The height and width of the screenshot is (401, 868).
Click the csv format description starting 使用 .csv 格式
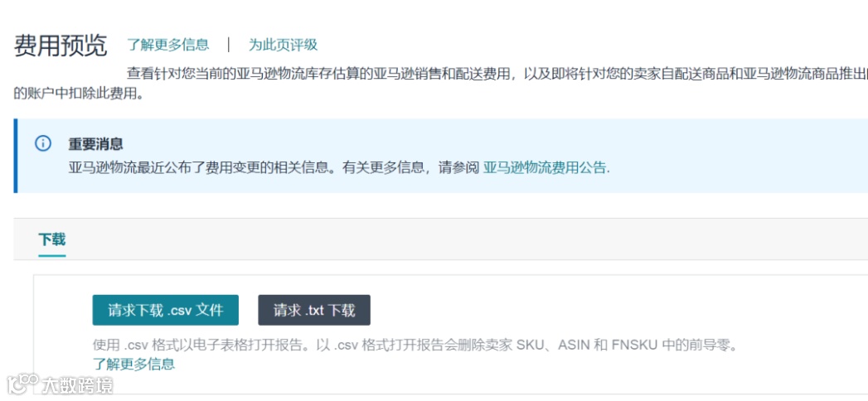pyautogui.click(x=415, y=345)
